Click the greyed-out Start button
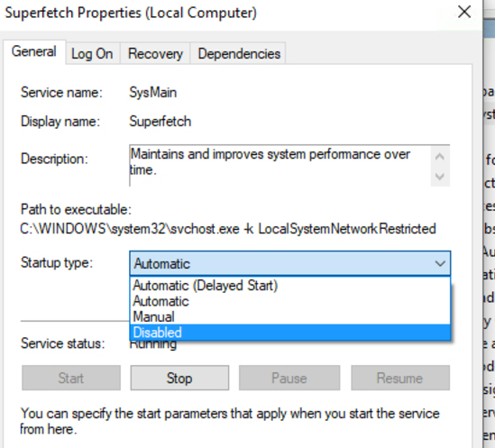 [x=71, y=378]
